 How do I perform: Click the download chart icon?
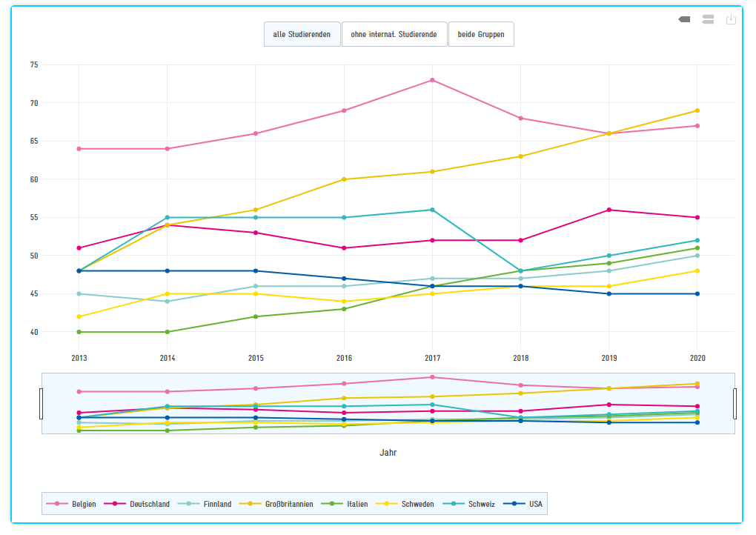(x=731, y=19)
